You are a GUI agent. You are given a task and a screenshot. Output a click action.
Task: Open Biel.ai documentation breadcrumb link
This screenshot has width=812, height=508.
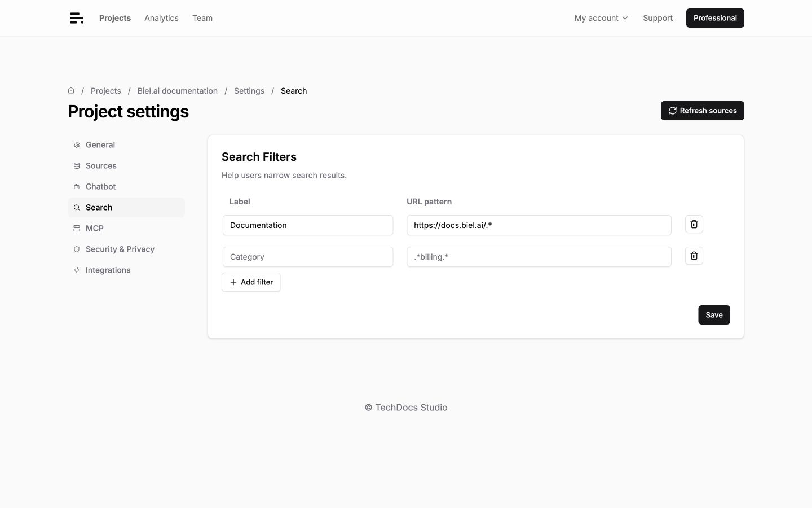click(x=178, y=91)
